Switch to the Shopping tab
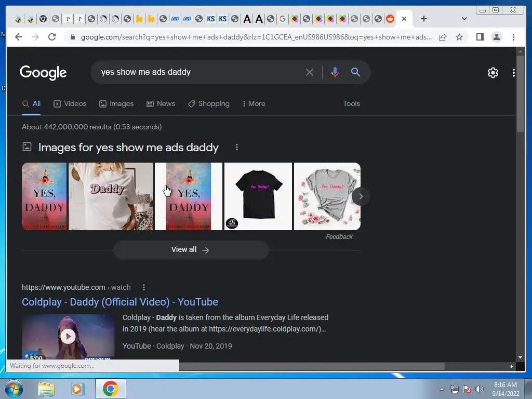Screen dimensions: 532x399 (209, 103)
